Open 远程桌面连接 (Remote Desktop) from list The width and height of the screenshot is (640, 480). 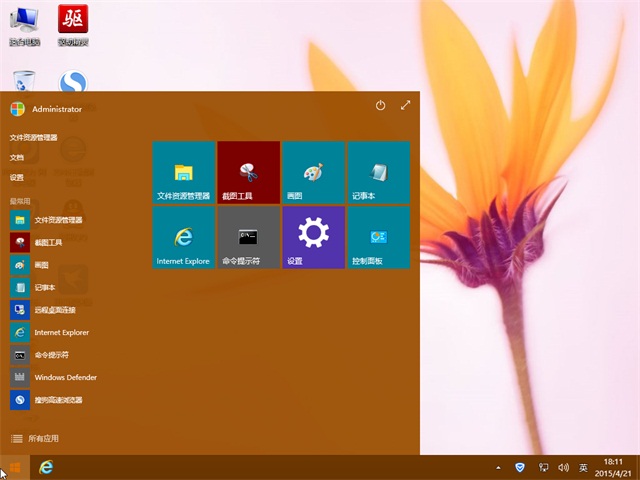tap(43, 310)
